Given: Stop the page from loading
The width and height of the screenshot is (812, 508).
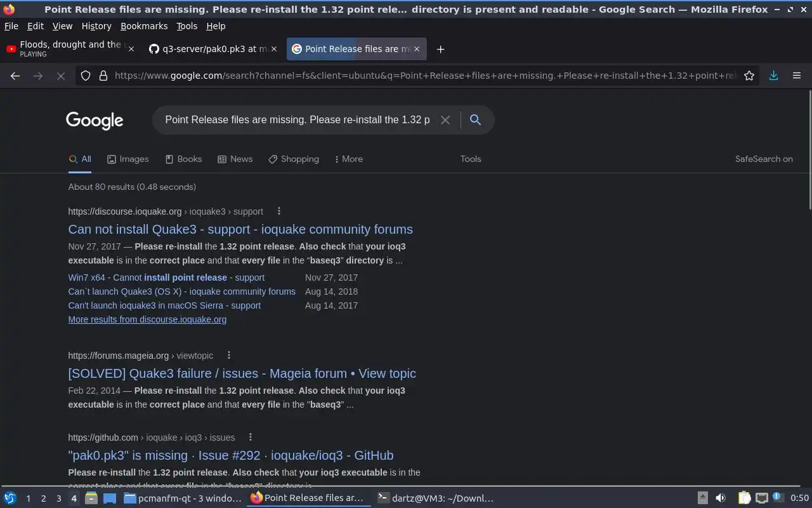Looking at the screenshot, I should pos(61,76).
